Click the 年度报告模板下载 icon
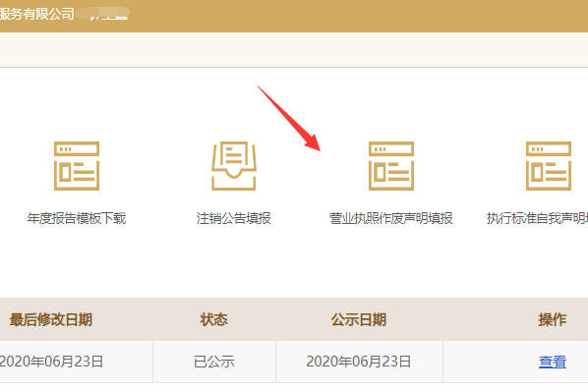588x392 pixels. coord(77,166)
